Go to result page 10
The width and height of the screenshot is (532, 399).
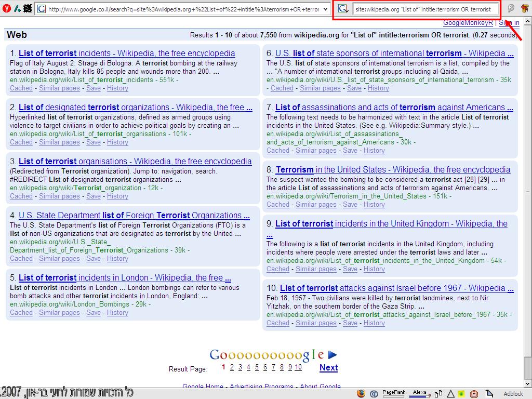(x=298, y=367)
